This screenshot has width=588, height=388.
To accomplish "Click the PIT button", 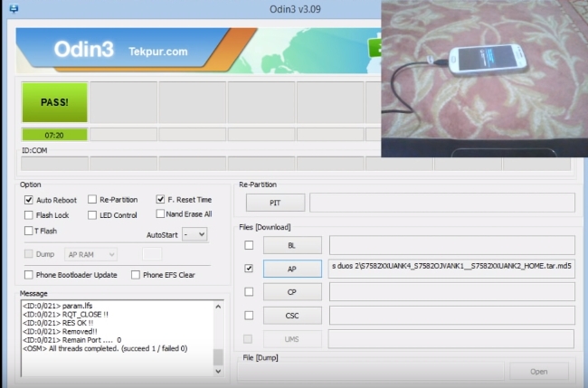I will (275, 203).
